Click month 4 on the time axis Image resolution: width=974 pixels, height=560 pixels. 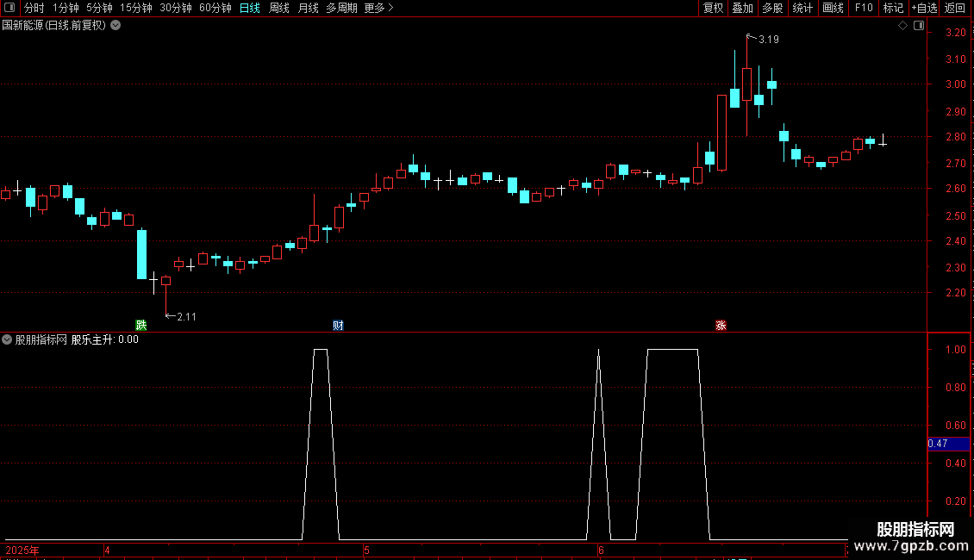click(107, 551)
